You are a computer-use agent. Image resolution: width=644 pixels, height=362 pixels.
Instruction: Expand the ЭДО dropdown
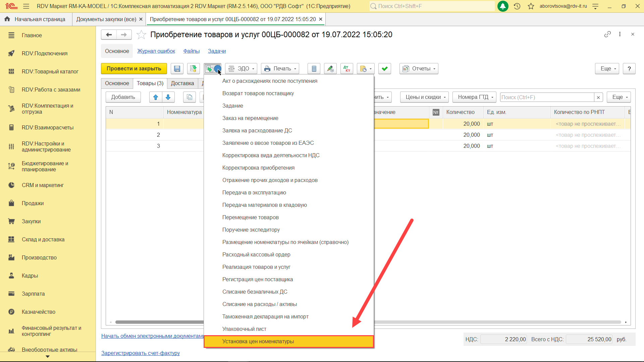tap(241, 69)
